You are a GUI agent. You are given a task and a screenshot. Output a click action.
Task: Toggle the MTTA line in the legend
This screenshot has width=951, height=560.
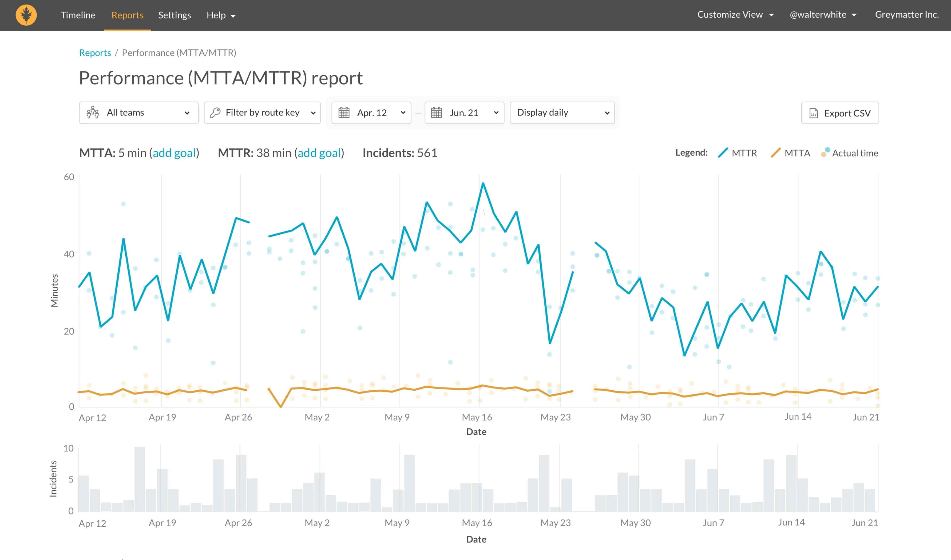[790, 153]
